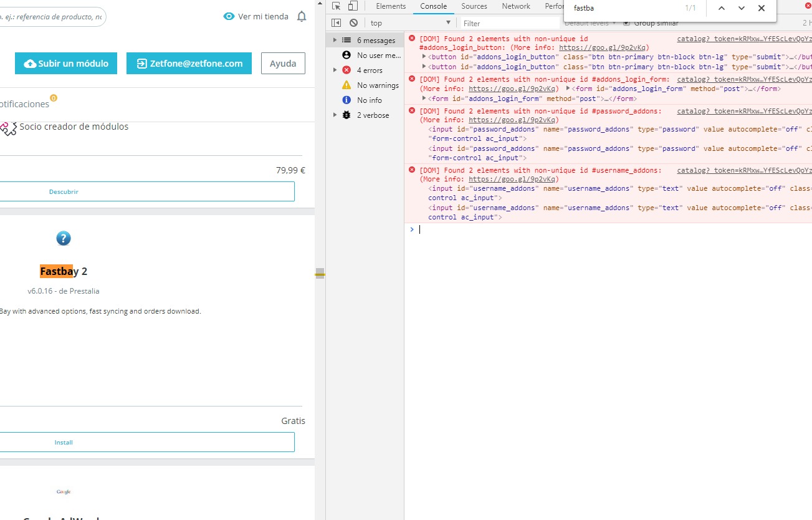Image resolution: width=812 pixels, height=520 pixels.
Task: Expand the 2 verbose group
Action: (x=335, y=115)
